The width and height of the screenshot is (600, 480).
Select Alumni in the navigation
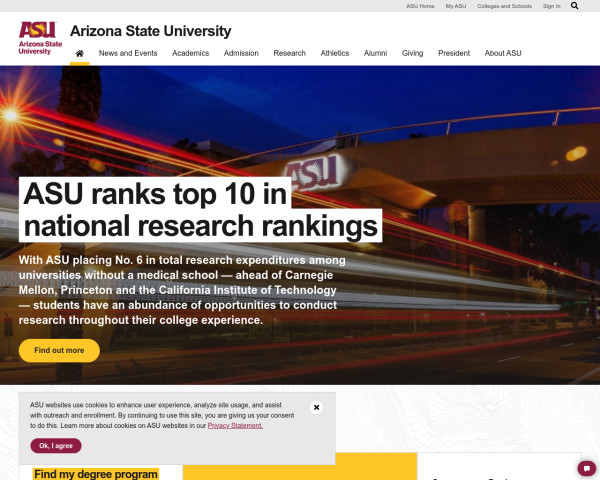point(375,53)
